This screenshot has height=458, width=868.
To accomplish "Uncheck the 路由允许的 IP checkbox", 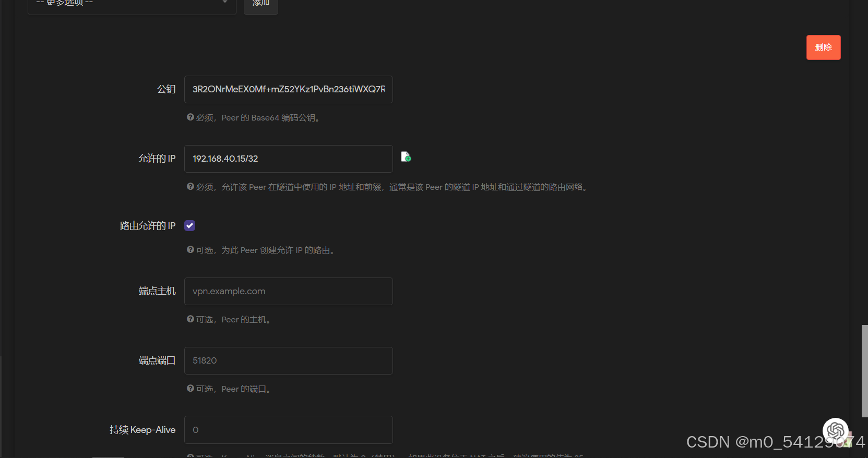I will pos(190,226).
